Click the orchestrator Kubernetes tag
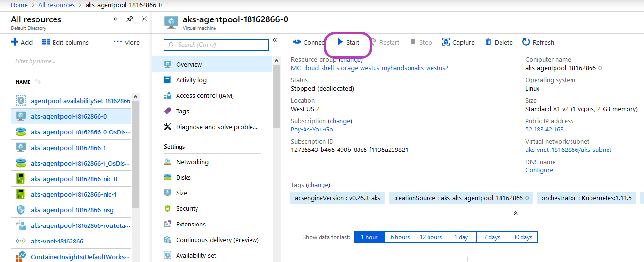 (586, 198)
